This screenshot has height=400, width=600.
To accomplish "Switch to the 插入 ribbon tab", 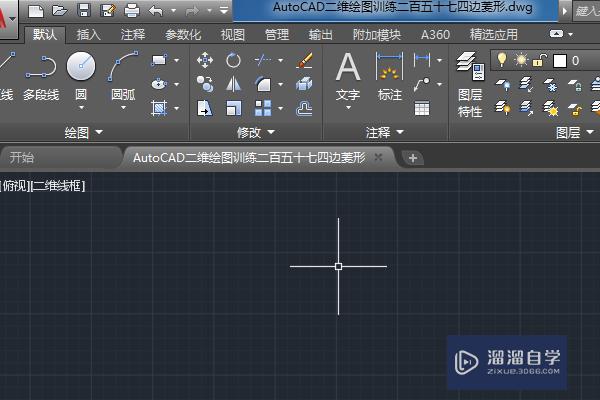I will [x=88, y=35].
